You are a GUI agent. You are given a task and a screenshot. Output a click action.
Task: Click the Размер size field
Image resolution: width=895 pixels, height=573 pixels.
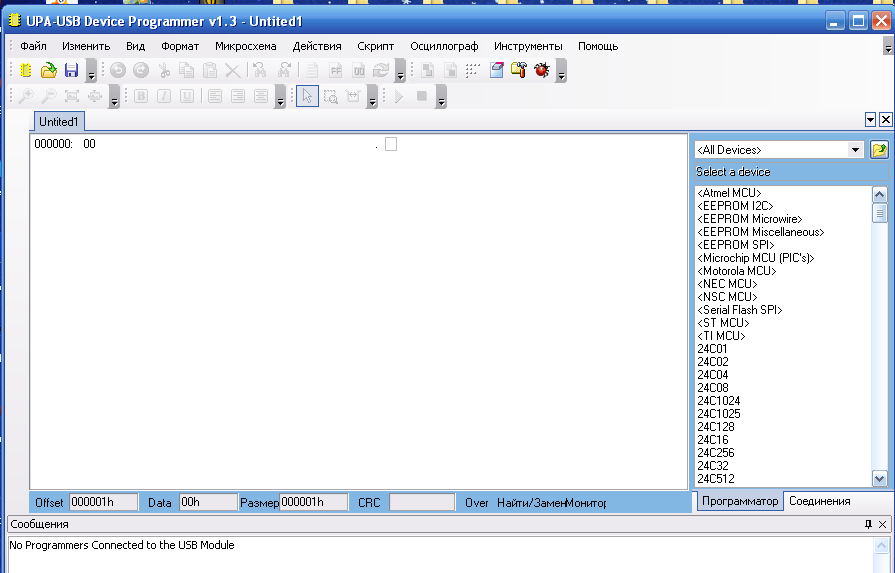pos(313,502)
